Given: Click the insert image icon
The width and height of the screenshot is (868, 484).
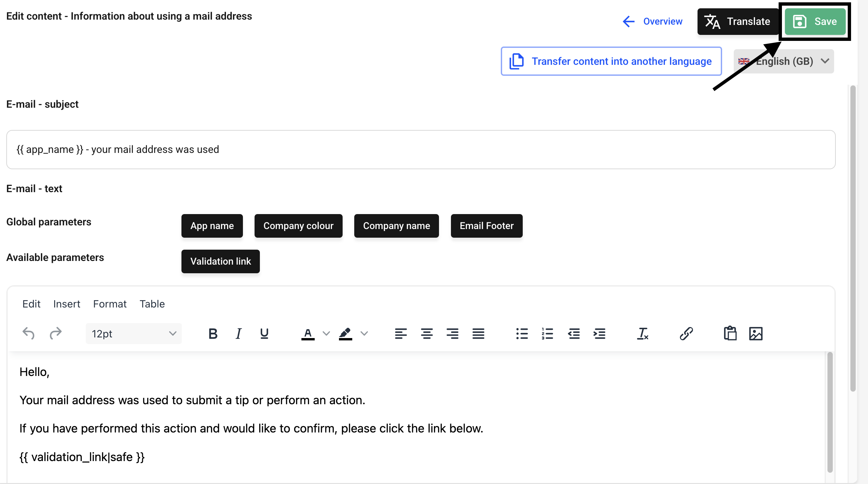Looking at the screenshot, I should (x=756, y=334).
